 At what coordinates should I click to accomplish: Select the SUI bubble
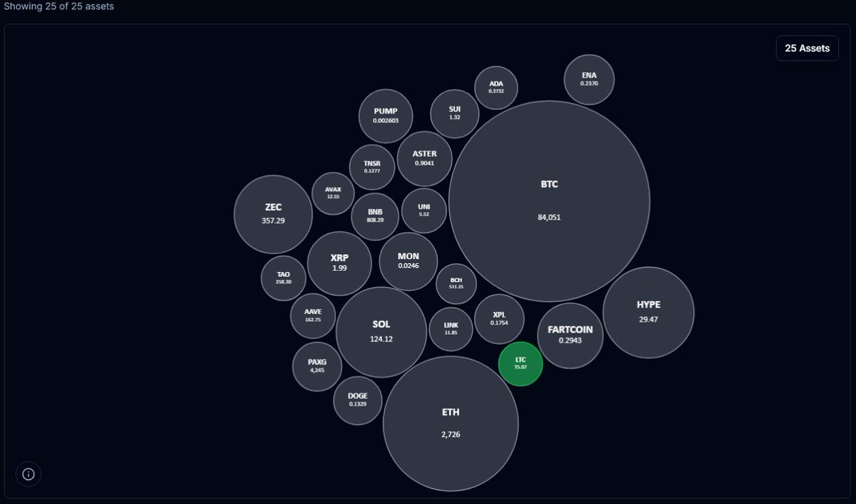point(455,114)
